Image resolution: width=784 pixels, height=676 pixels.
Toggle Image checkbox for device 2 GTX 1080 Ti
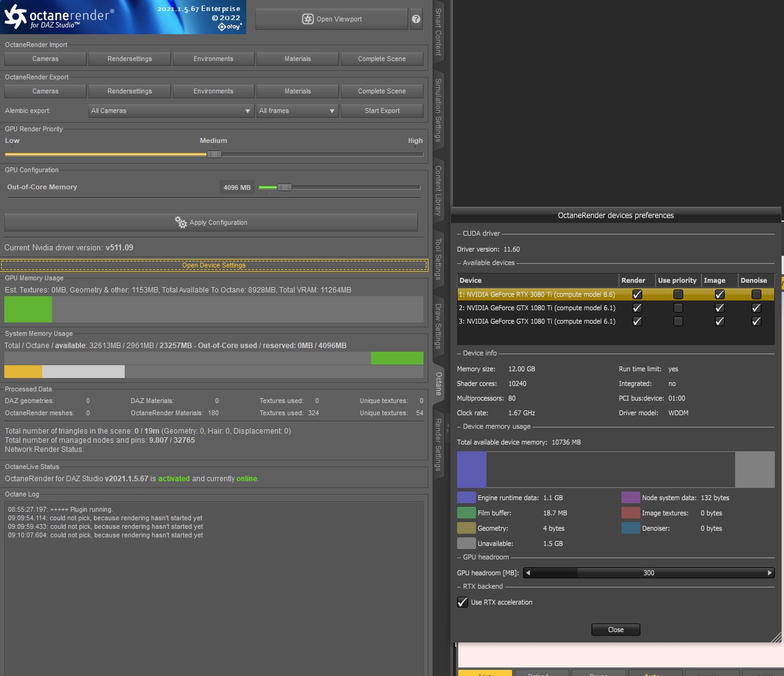[719, 308]
